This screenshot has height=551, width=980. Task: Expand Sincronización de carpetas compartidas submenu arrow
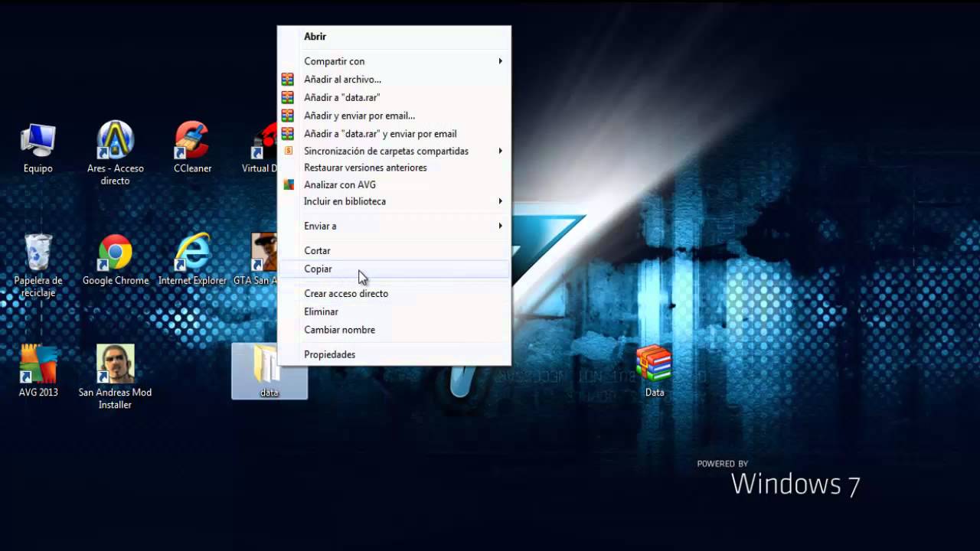click(x=500, y=151)
